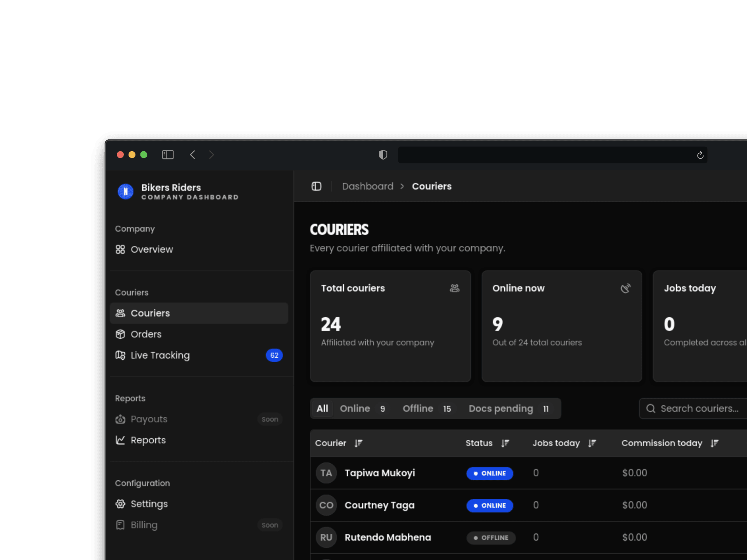Screen dimensions: 747x560
Task: Click the browser address bar
Action: tap(552, 155)
